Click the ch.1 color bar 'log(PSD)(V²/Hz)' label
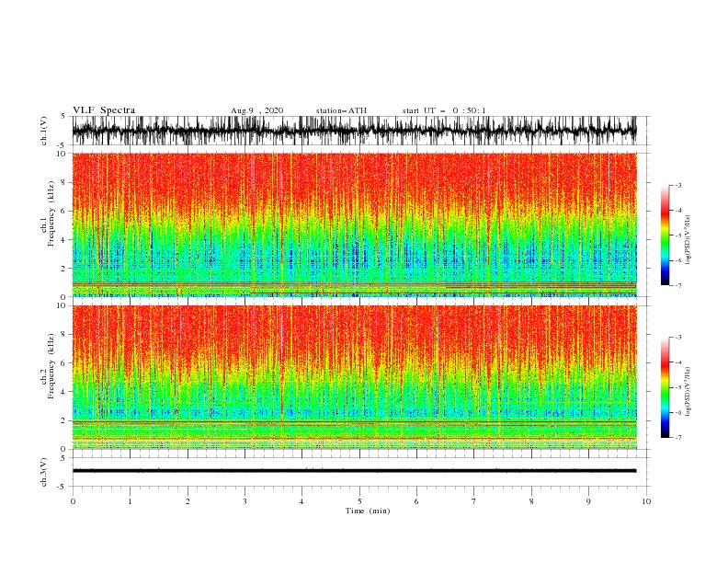The image size is (728, 563). (688, 240)
